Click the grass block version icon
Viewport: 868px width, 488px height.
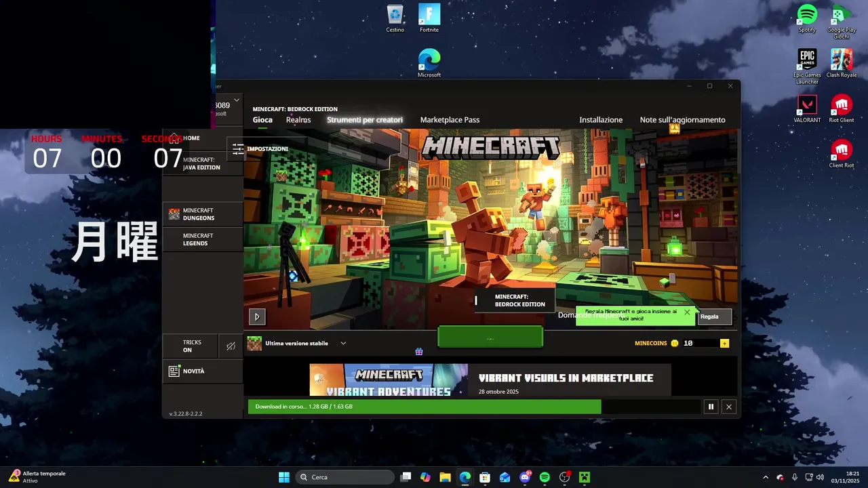254,344
